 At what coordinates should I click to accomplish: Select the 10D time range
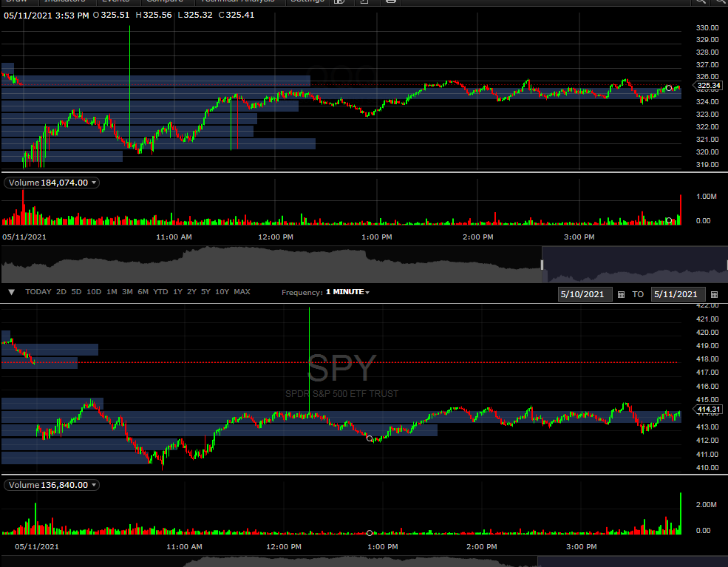pos(94,291)
